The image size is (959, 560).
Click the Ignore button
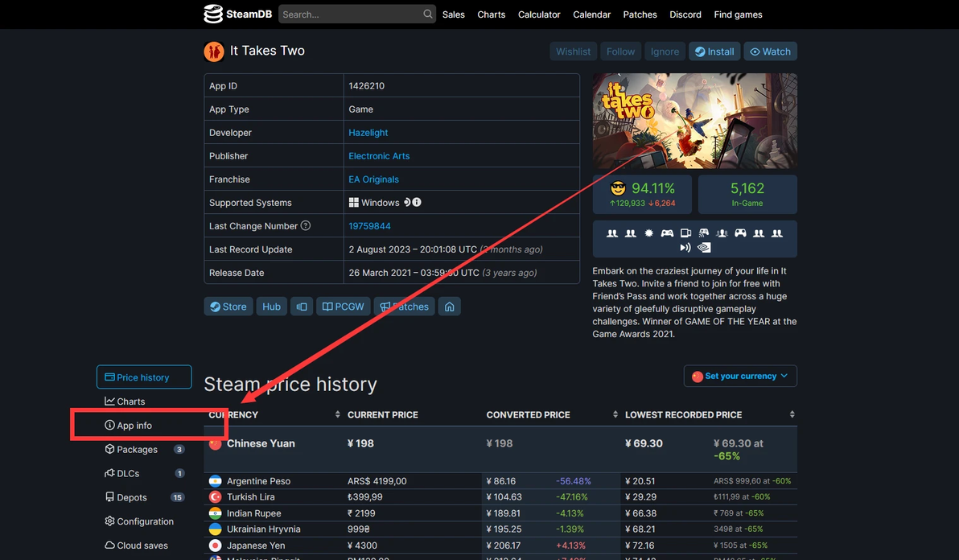pyautogui.click(x=665, y=51)
